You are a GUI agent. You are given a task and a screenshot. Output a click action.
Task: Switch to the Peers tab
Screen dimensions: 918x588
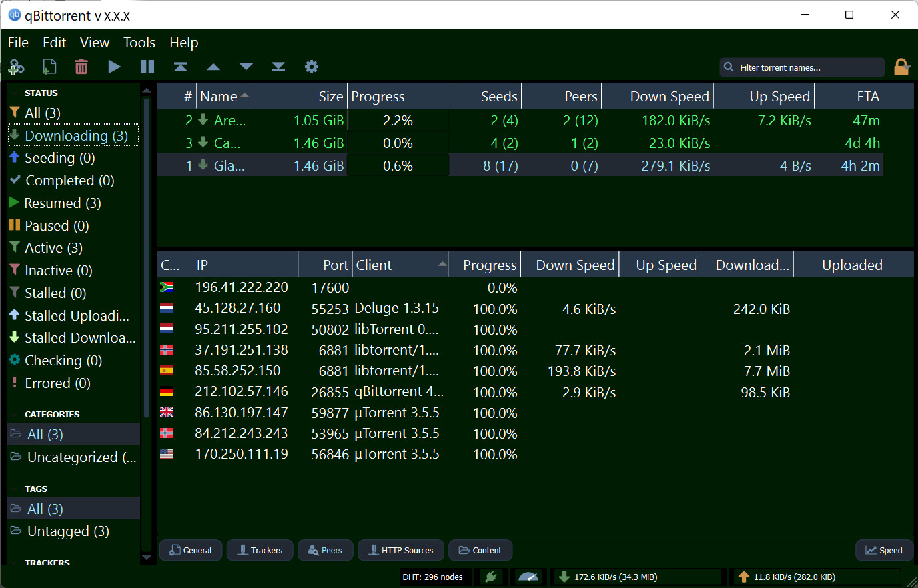coord(326,550)
